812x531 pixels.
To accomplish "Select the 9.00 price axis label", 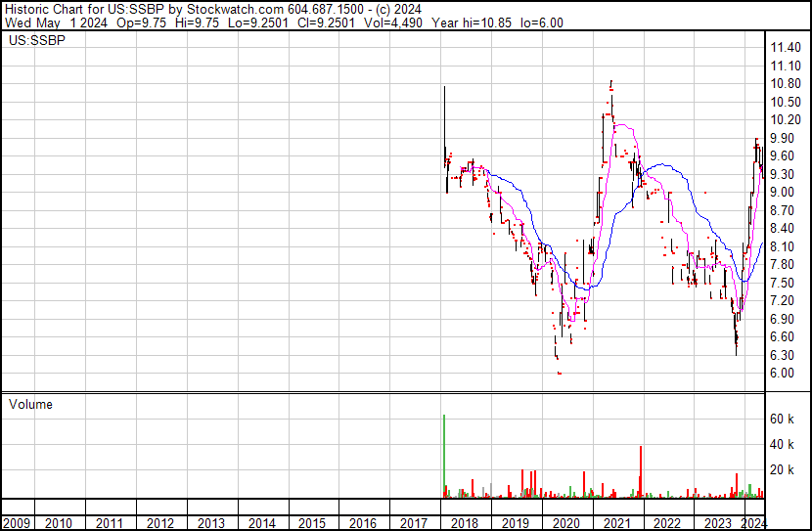I will pyautogui.click(x=783, y=193).
